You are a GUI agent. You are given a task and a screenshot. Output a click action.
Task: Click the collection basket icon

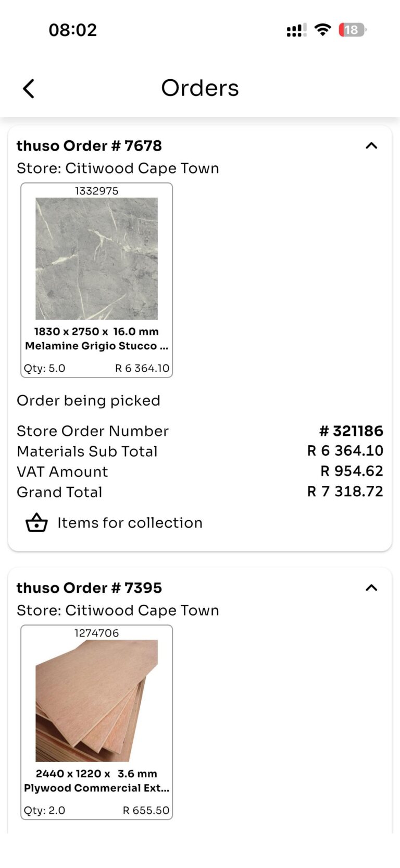coord(36,522)
